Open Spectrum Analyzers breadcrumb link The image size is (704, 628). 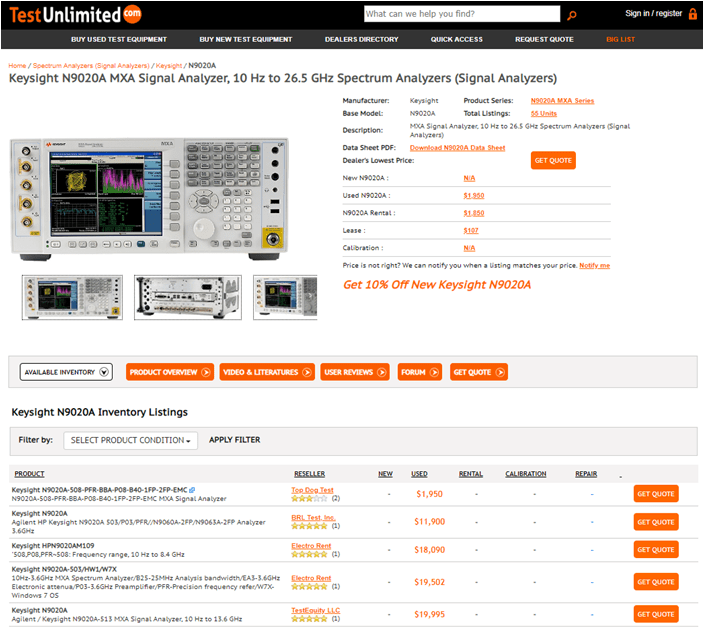[x=91, y=66]
